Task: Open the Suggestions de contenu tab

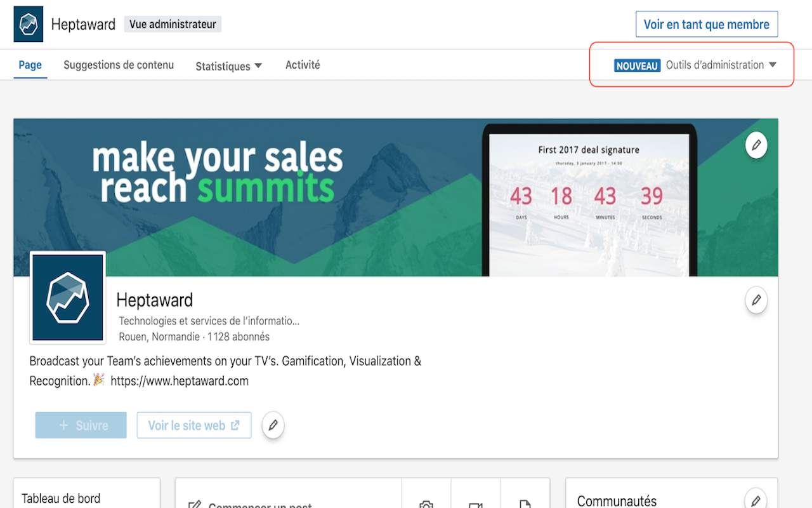Action: (x=119, y=65)
